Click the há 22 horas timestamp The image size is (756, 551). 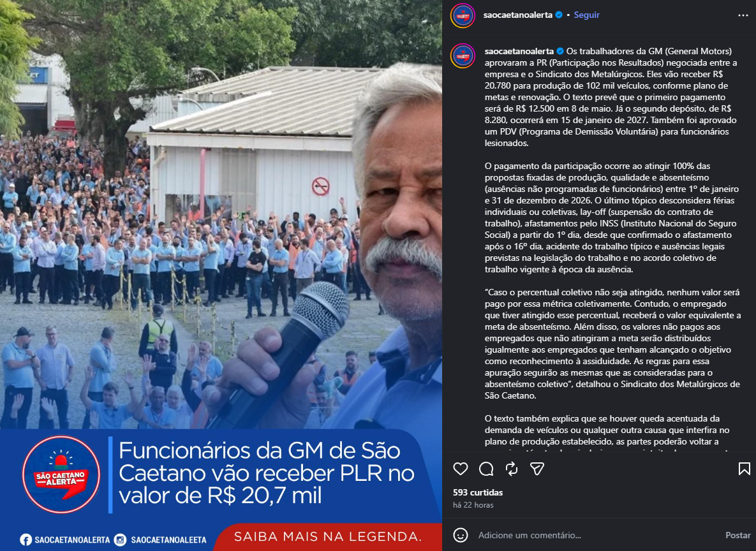tap(473, 505)
